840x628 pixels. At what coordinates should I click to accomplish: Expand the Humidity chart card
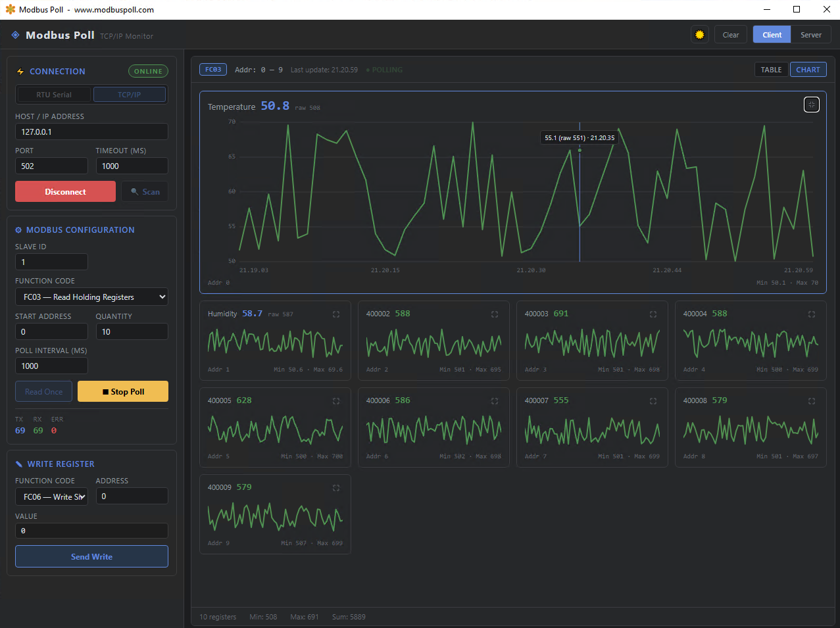[336, 314]
